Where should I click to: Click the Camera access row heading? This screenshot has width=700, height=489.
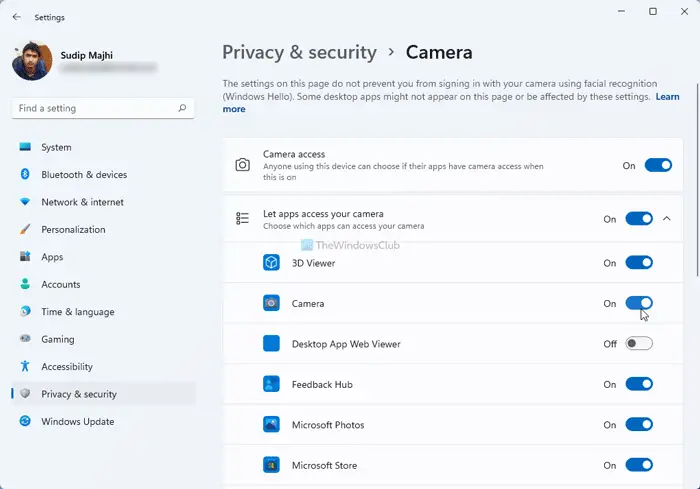point(294,154)
